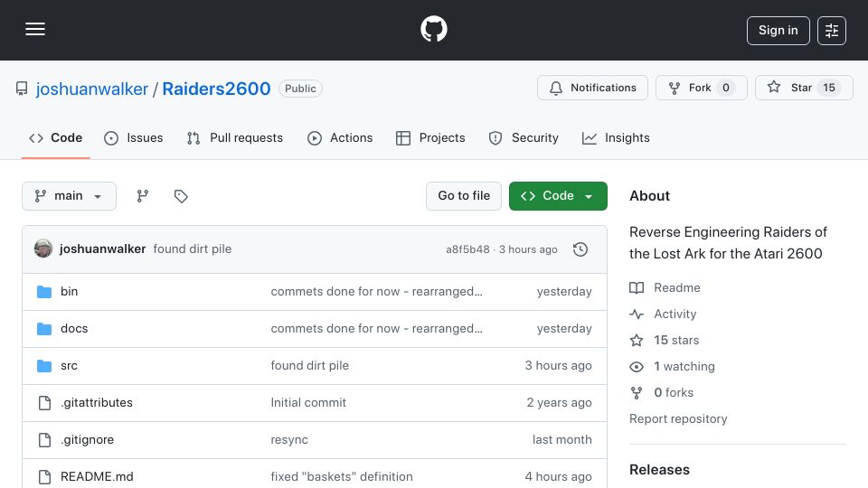This screenshot has width=868, height=488.
Task: Open appearance settings sliders icon
Action: [x=832, y=31]
